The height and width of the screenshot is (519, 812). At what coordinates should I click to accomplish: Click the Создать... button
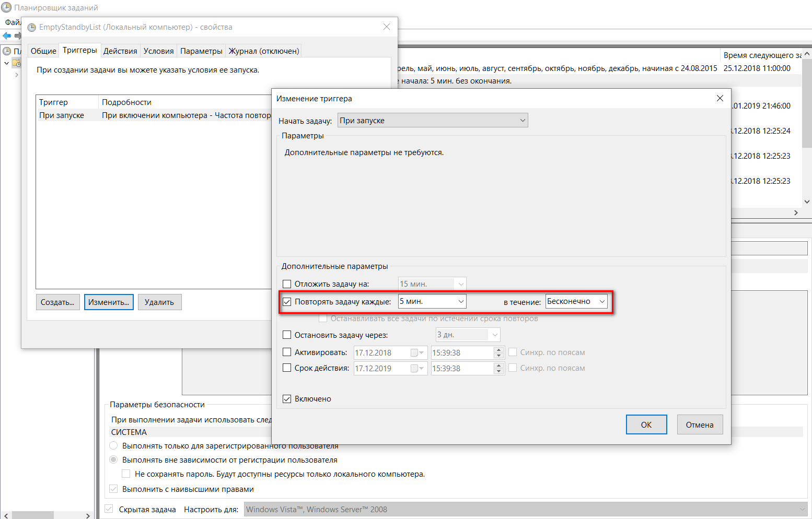click(x=58, y=302)
